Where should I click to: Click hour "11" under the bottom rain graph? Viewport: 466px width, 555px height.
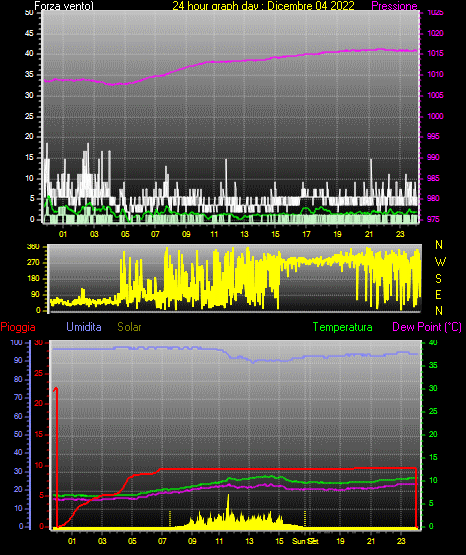219,541
